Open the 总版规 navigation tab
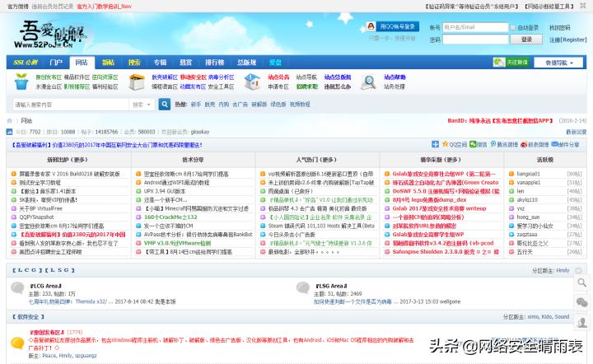 246,63
